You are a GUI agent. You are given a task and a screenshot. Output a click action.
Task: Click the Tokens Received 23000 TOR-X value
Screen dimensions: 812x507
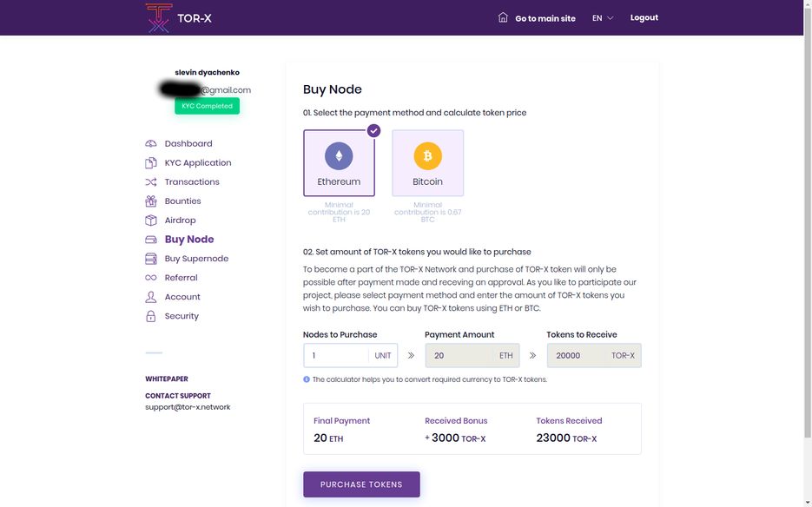[x=566, y=438]
